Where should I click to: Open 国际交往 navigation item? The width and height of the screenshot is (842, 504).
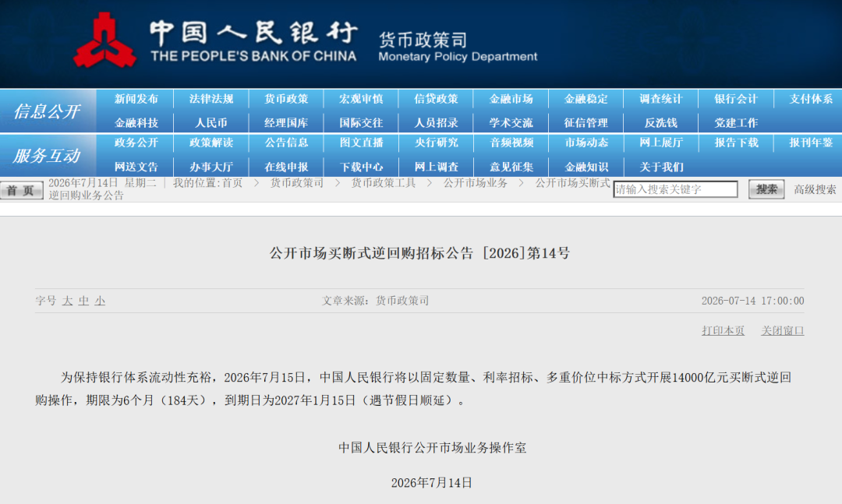point(361,123)
